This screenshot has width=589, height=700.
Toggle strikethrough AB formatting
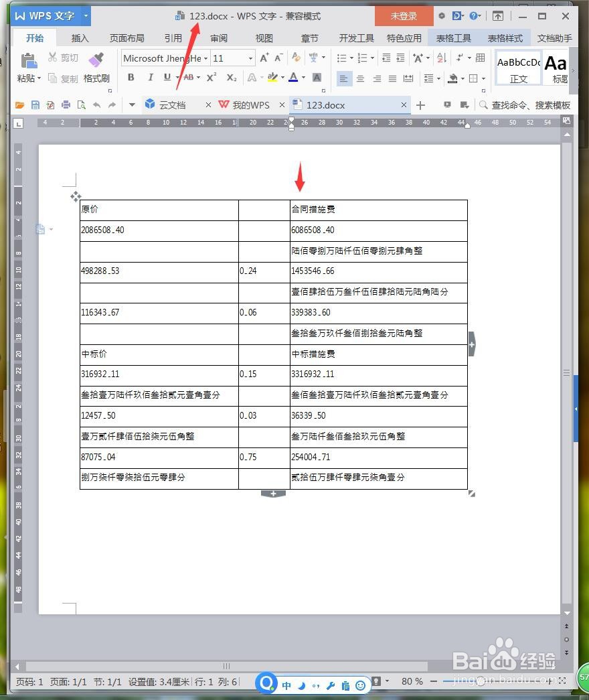189,77
